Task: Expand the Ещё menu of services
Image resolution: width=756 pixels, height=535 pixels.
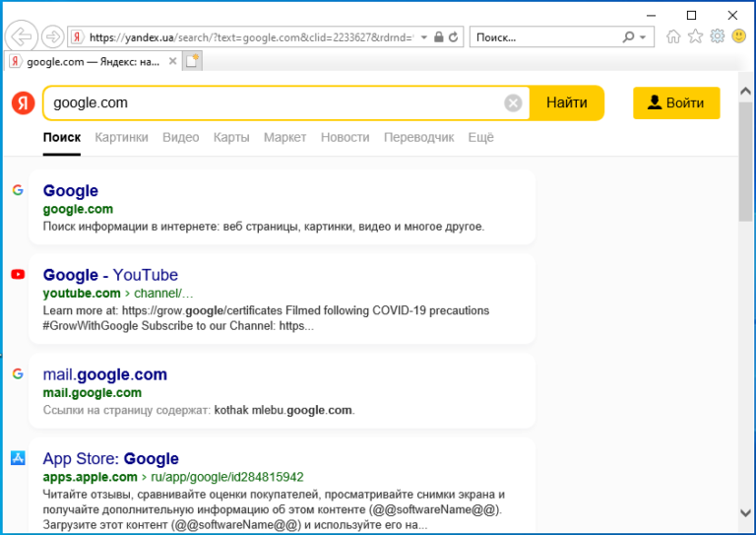Action: coord(480,138)
